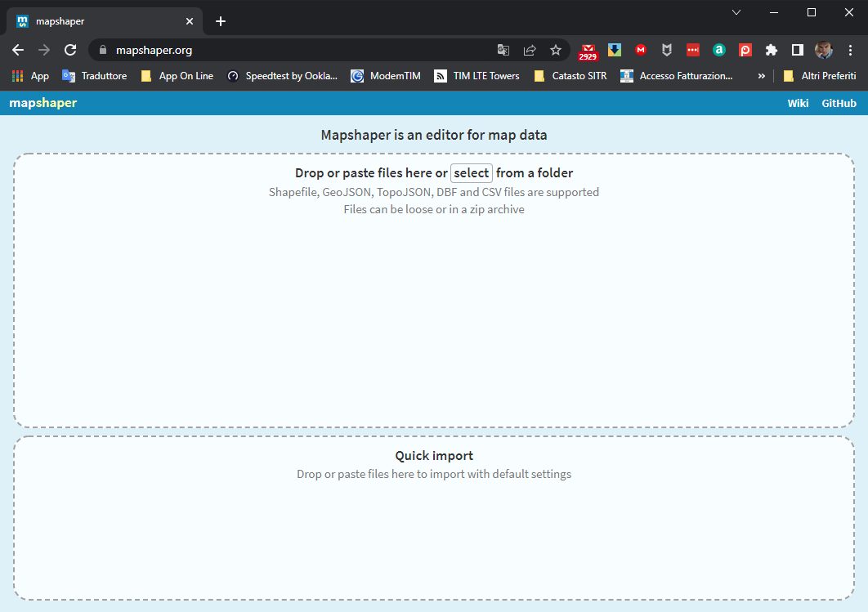The width and height of the screenshot is (868, 612).
Task: Open the Chrome three-dot menu
Action: [850, 50]
